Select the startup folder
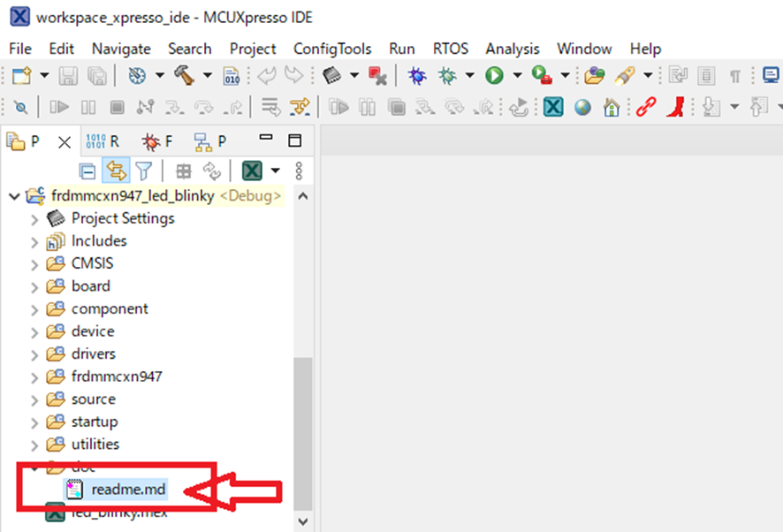783x532 pixels. click(95, 422)
